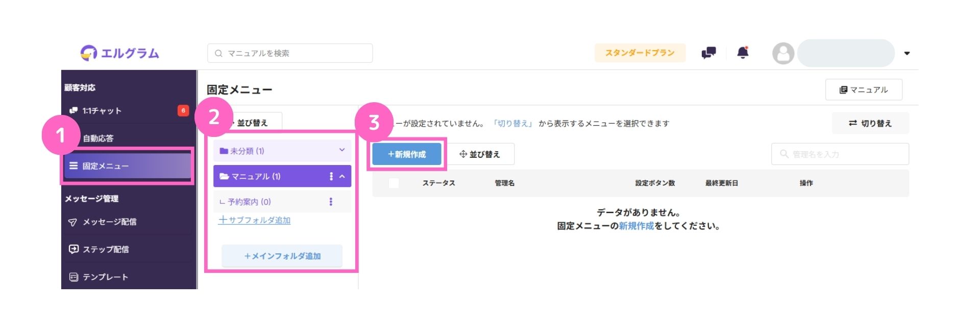Toggle the select-all checkbox in table header
The height and width of the screenshot is (327, 980).
[x=394, y=183]
